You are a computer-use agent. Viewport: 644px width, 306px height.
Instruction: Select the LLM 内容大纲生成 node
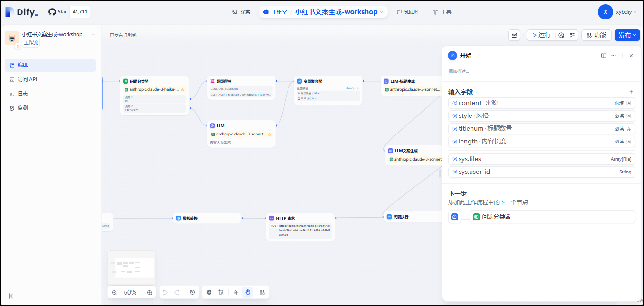click(x=241, y=134)
